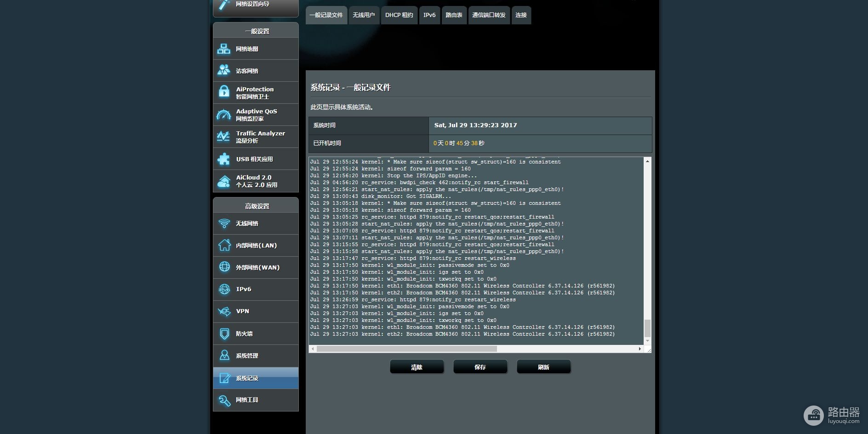Click the WAN (外部网络) globe icon

[x=224, y=267]
